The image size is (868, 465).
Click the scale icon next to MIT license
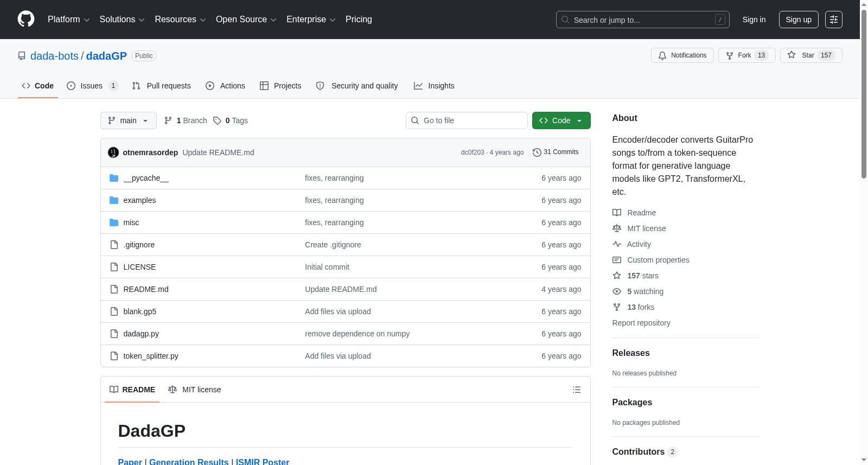point(617,228)
